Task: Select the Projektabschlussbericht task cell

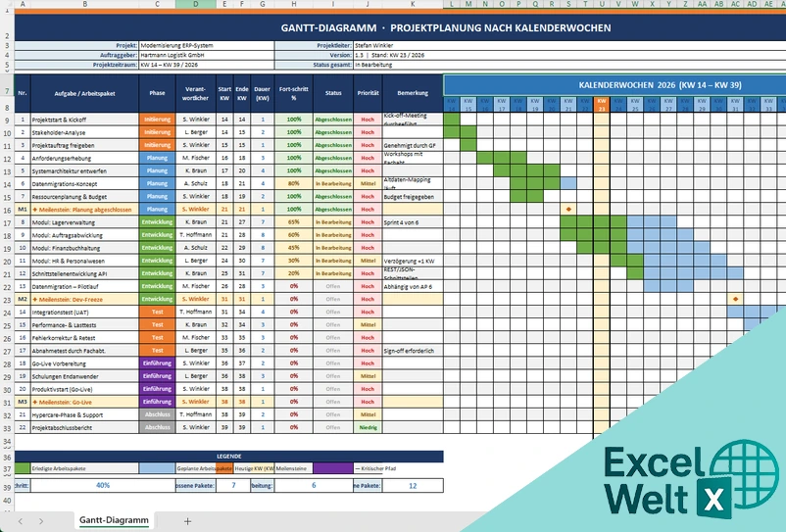Action: click(x=84, y=428)
